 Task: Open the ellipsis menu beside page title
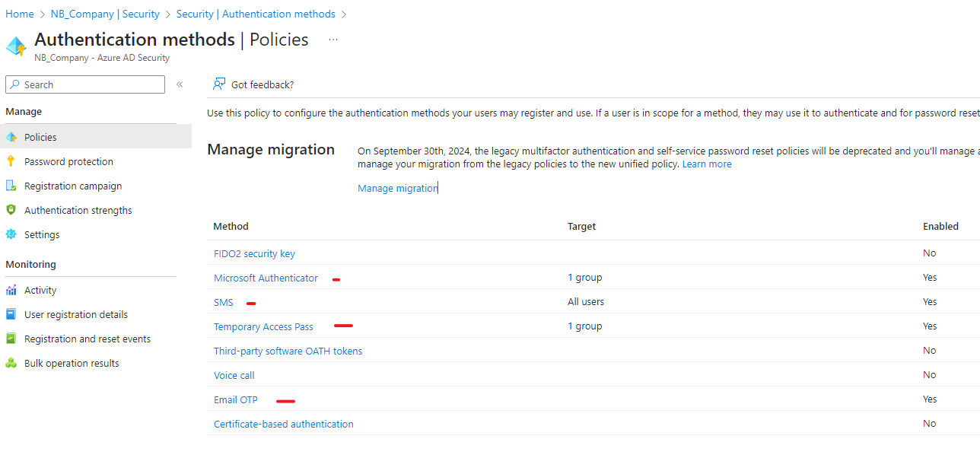pos(332,40)
